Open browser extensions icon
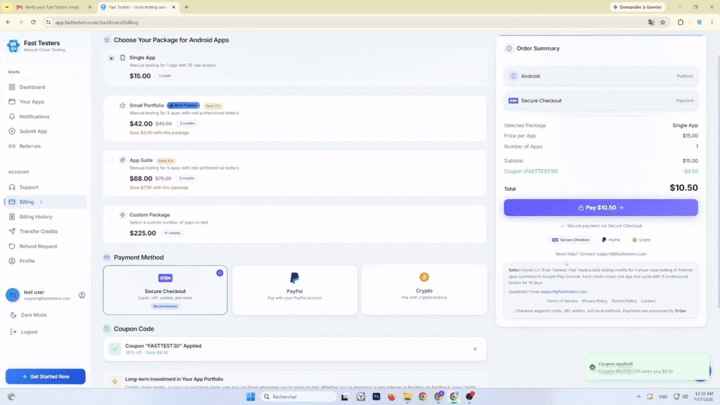Viewport: 720px width, 405px height. 681,22
